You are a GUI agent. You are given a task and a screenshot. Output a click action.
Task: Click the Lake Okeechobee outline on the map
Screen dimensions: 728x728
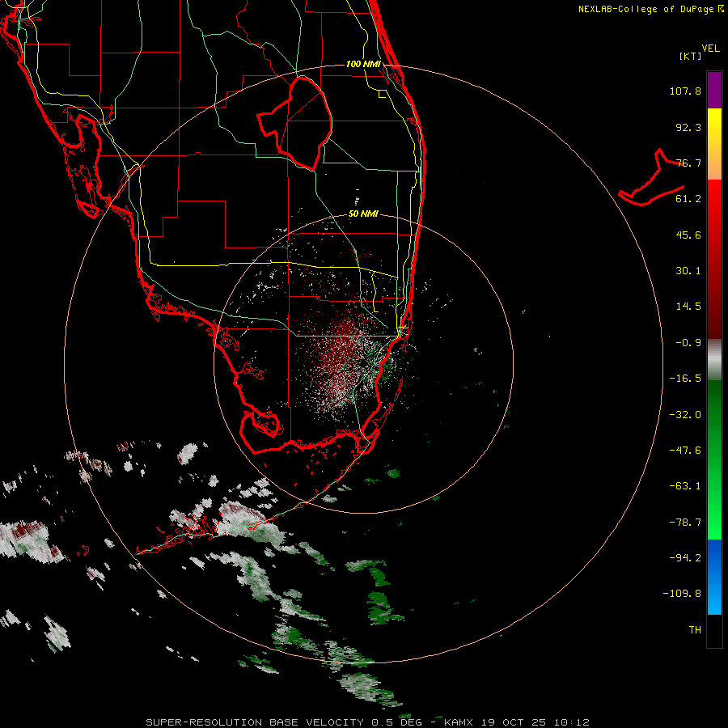294,123
